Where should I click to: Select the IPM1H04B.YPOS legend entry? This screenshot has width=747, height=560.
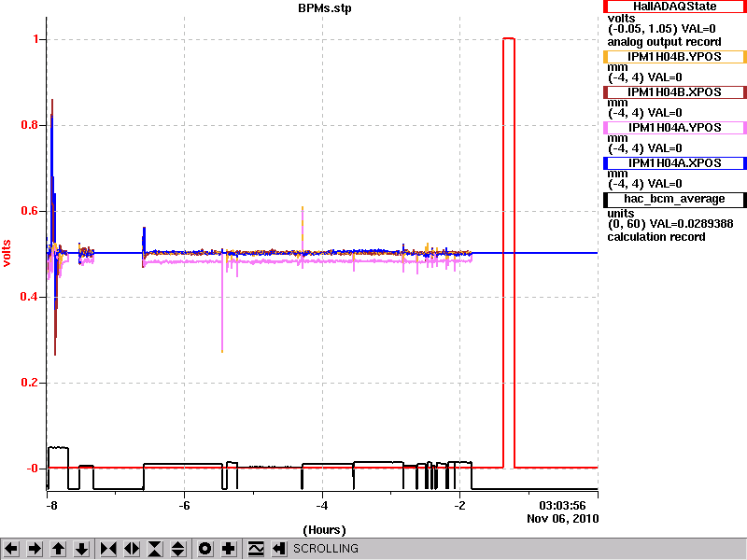tap(674, 57)
